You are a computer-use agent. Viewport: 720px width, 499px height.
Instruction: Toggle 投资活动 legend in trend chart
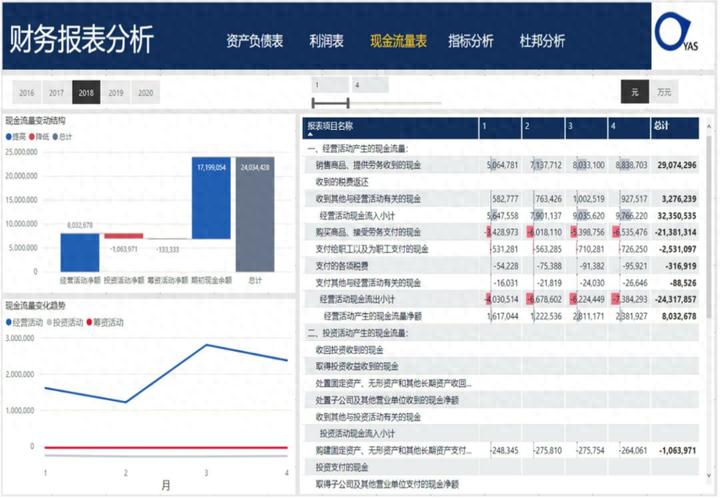coord(65,323)
